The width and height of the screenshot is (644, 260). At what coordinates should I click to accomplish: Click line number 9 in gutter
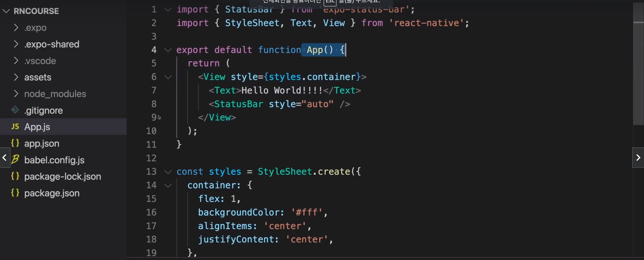[x=154, y=118]
